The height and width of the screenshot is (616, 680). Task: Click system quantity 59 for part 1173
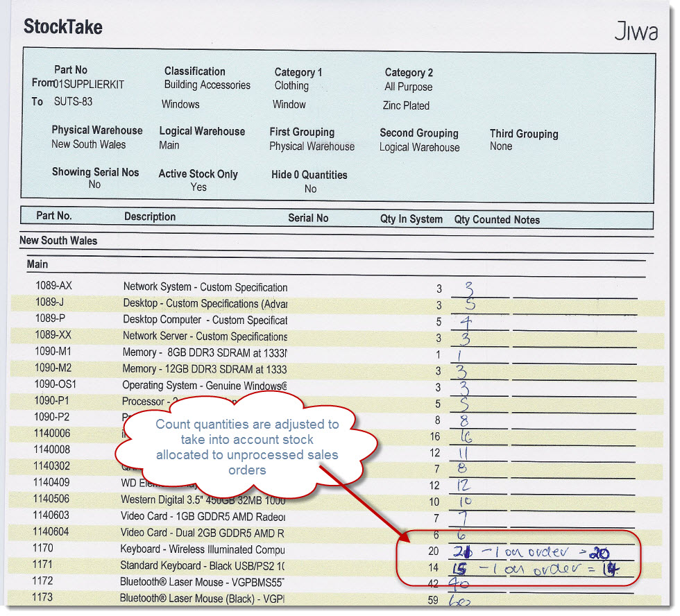[433, 601]
